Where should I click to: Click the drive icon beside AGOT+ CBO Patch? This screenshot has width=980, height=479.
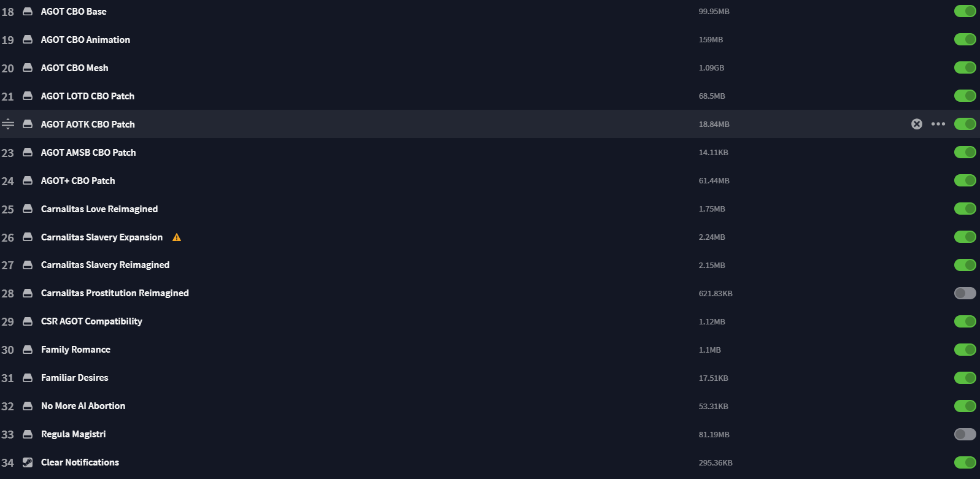coord(28,181)
